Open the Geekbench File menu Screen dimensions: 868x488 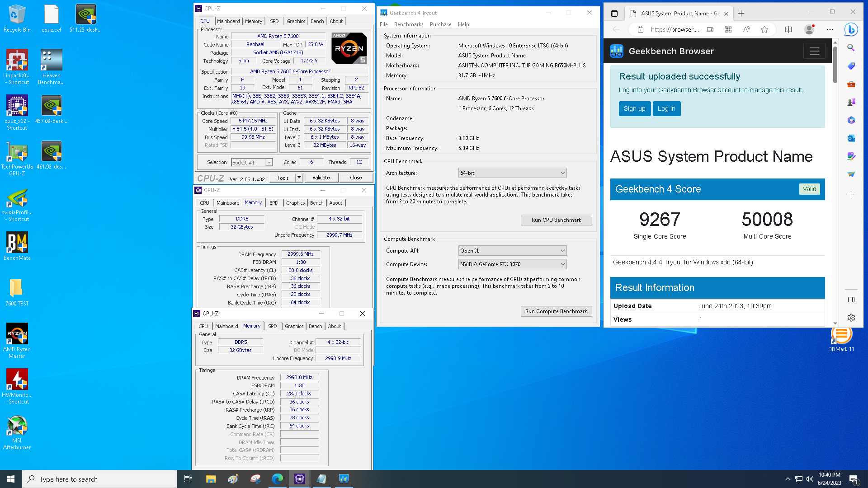pyautogui.click(x=384, y=24)
